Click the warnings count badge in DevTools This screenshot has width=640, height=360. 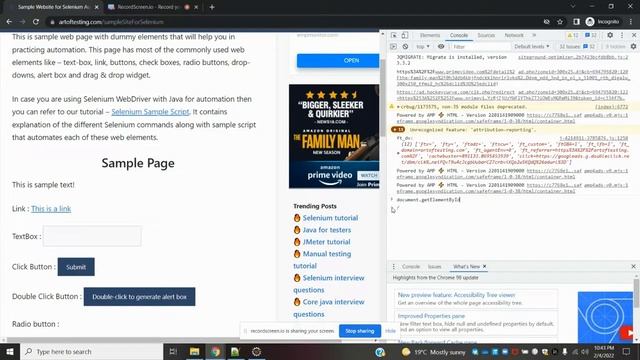click(x=573, y=36)
